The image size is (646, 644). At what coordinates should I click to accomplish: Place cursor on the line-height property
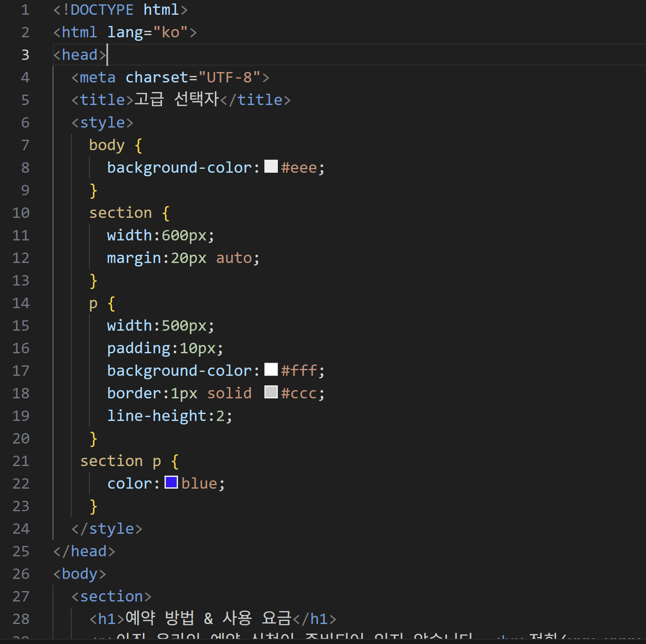(x=157, y=416)
